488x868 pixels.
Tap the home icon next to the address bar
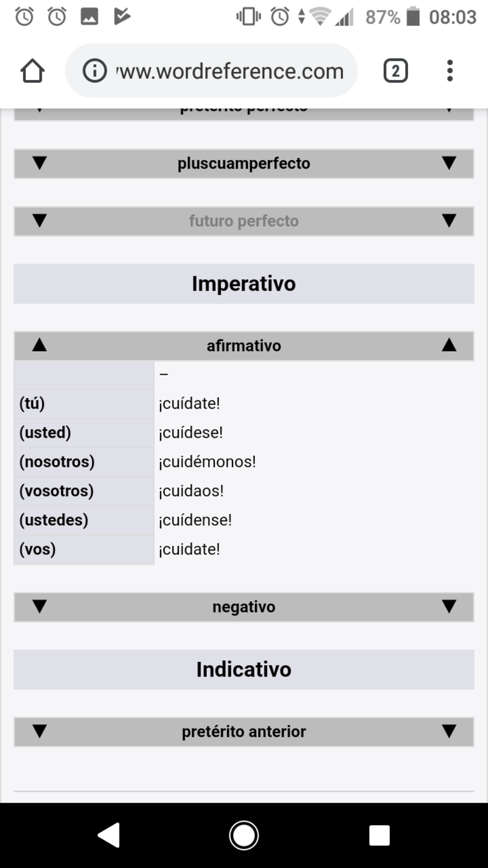[x=32, y=70]
